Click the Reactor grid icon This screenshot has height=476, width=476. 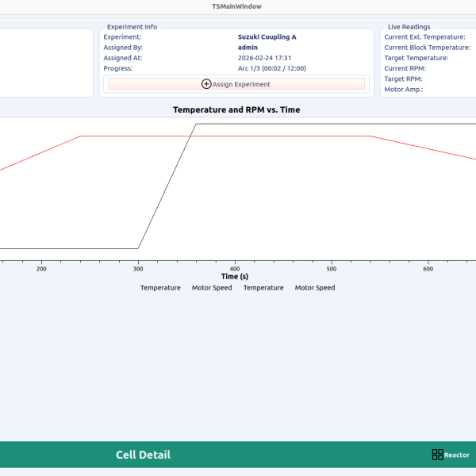click(437, 455)
